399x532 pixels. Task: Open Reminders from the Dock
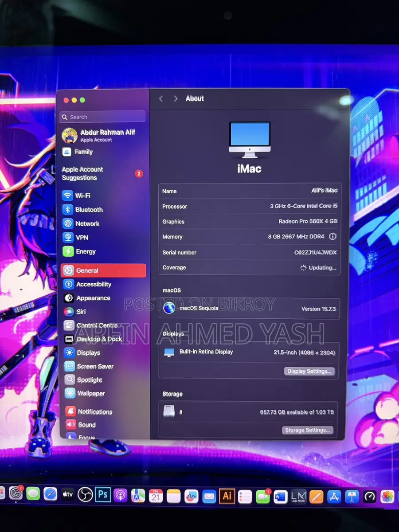click(x=245, y=496)
